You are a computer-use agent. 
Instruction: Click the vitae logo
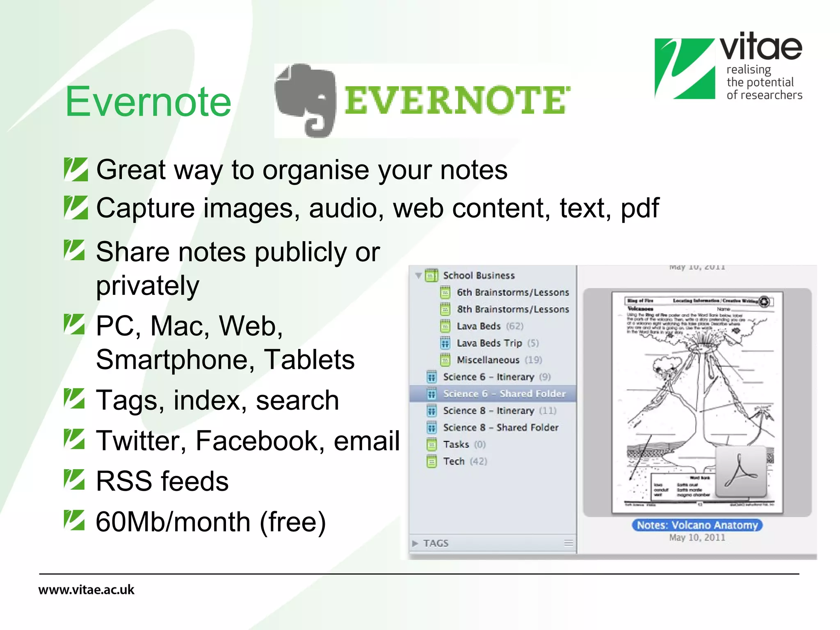click(x=728, y=66)
